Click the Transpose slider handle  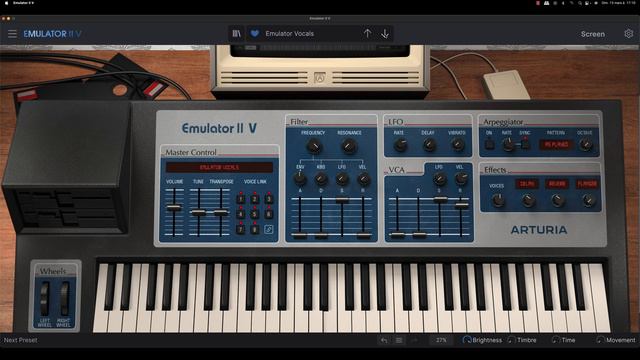220,212
